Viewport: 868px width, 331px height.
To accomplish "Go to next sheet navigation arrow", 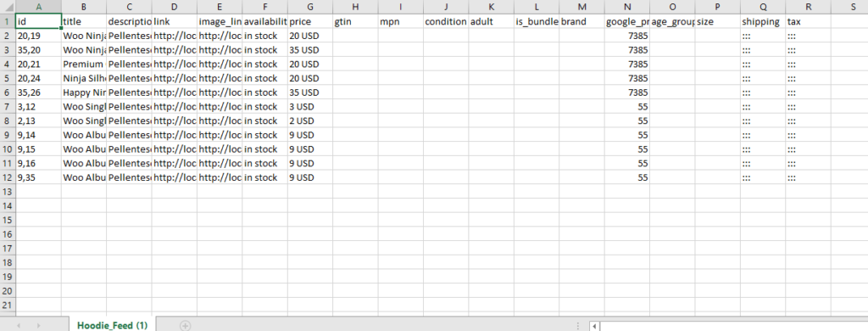I will 38,325.
